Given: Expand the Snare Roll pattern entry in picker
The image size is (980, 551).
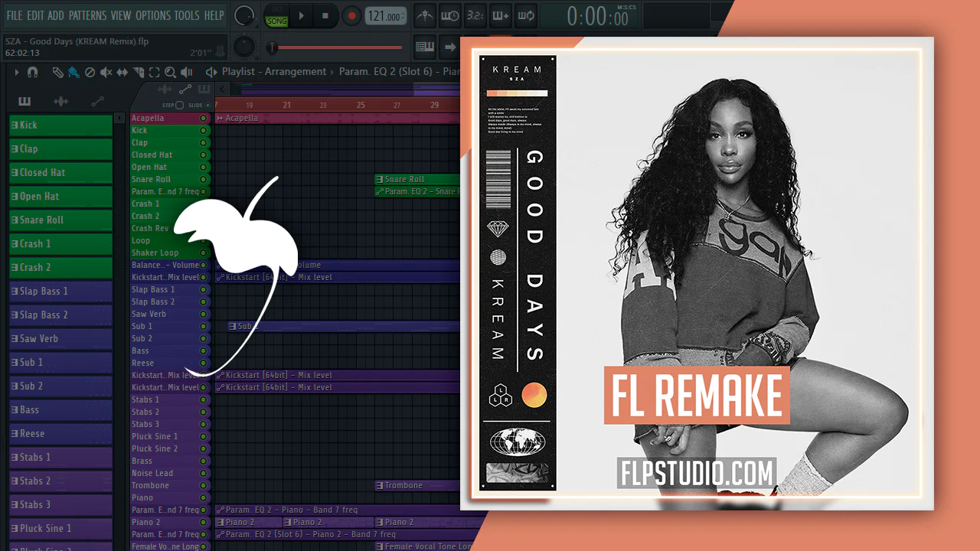Looking at the screenshot, I should click(x=15, y=220).
